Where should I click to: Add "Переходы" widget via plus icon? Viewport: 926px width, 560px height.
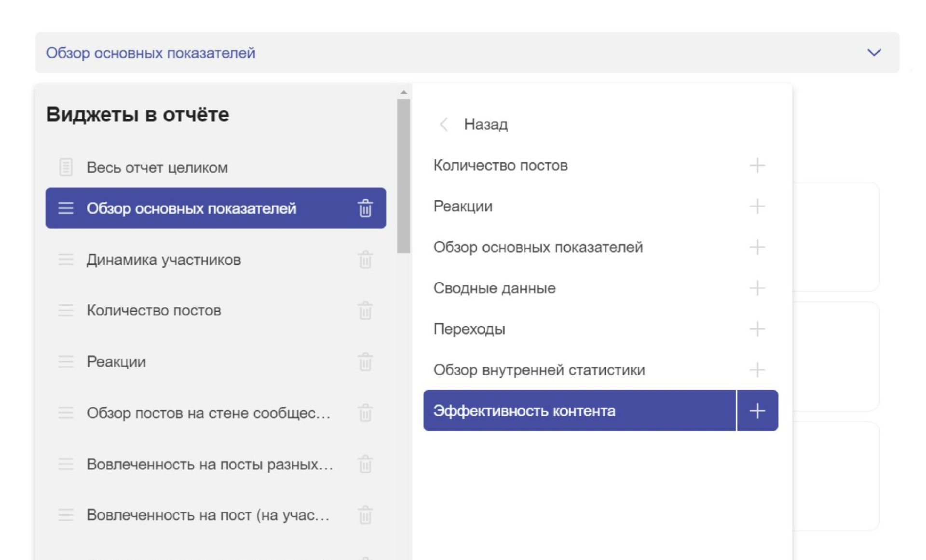(757, 329)
